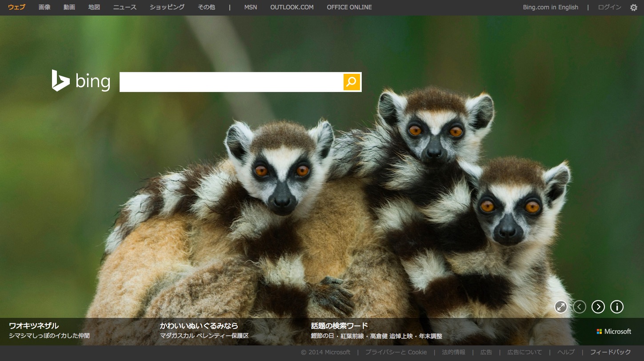Show the next background image

click(598, 307)
